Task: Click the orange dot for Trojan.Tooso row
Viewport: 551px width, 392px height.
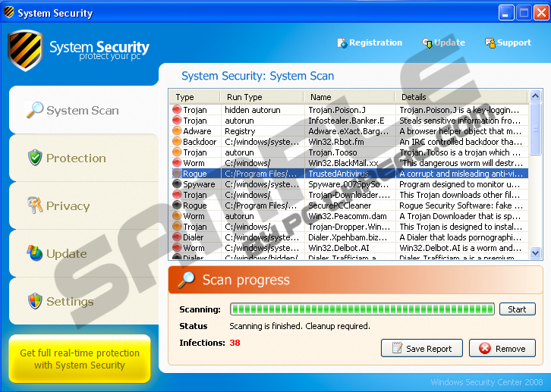Action: pos(177,152)
